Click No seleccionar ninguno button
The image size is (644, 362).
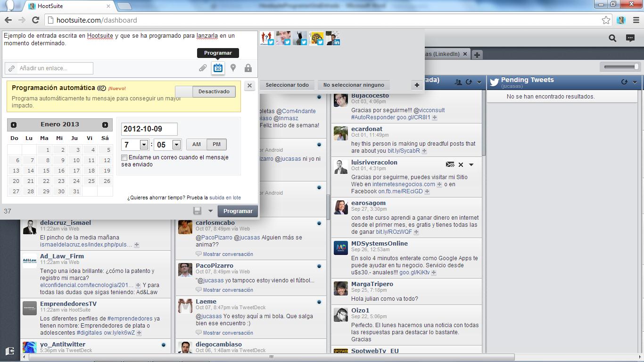coord(354,85)
